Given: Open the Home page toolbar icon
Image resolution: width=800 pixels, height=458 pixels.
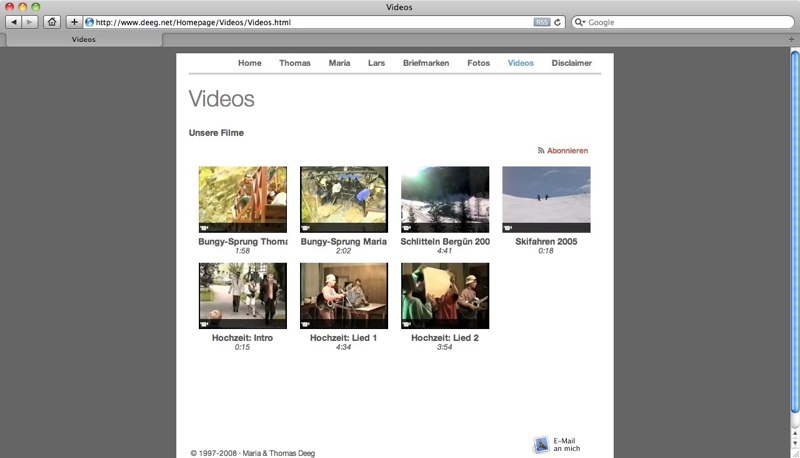Looking at the screenshot, I should [x=52, y=22].
